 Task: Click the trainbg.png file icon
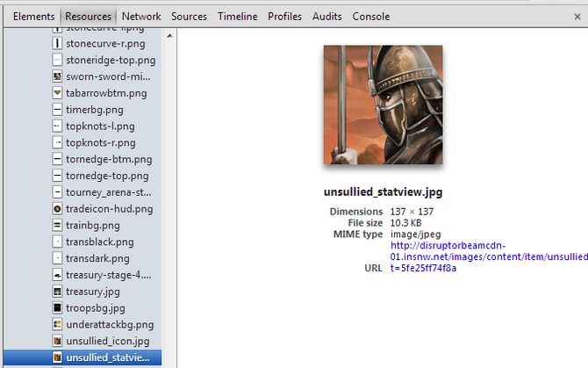(57, 225)
